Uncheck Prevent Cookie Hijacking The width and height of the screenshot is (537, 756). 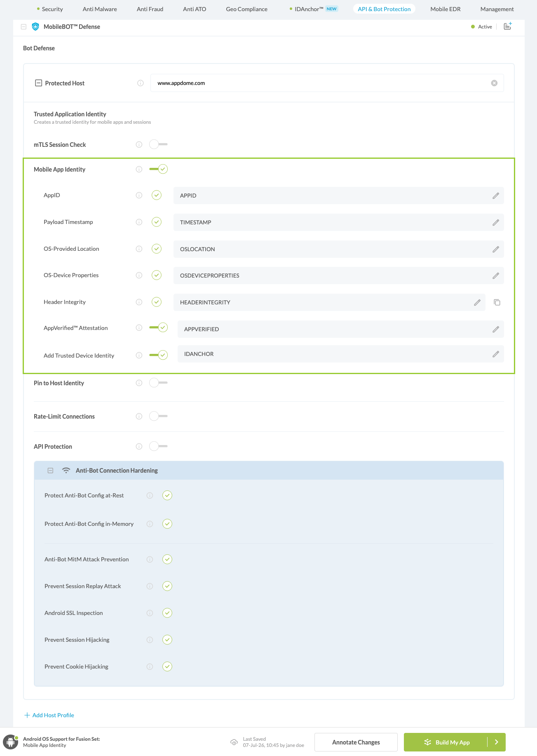(167, 667)
